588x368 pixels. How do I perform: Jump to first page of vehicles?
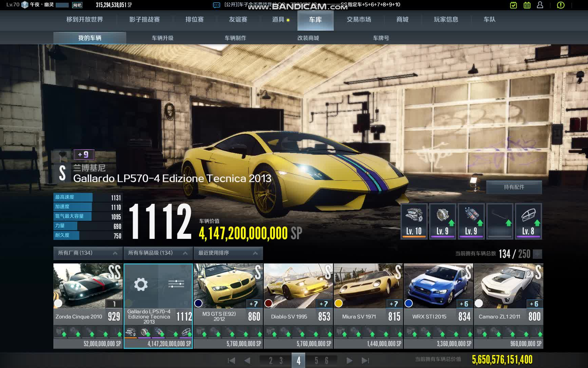231,361
